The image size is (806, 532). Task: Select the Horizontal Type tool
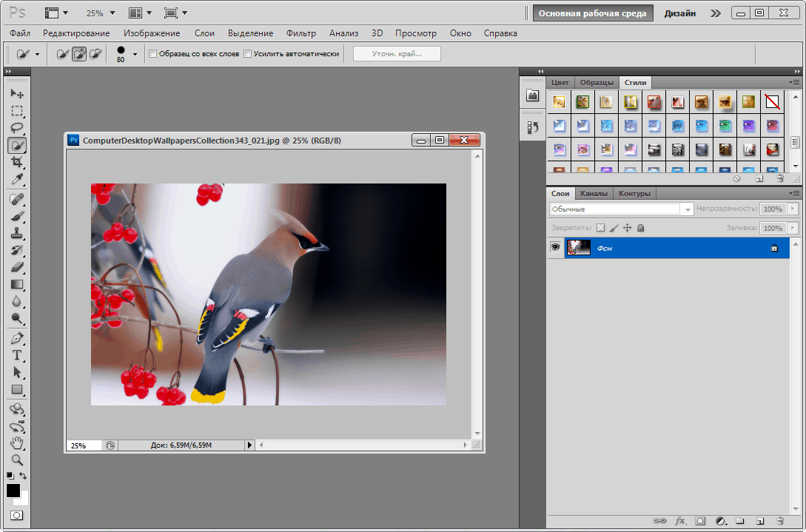(x=17, y=356)
